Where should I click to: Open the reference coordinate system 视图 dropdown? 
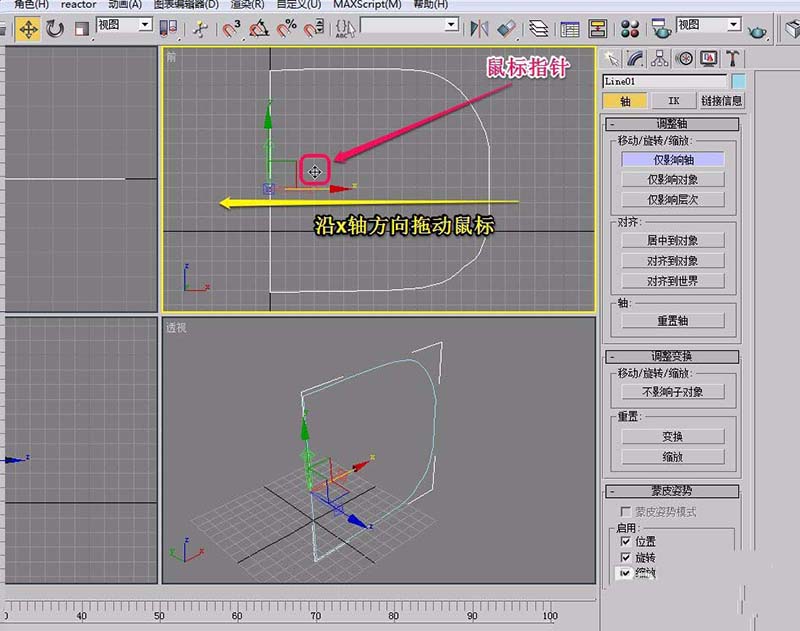(124, 24)
